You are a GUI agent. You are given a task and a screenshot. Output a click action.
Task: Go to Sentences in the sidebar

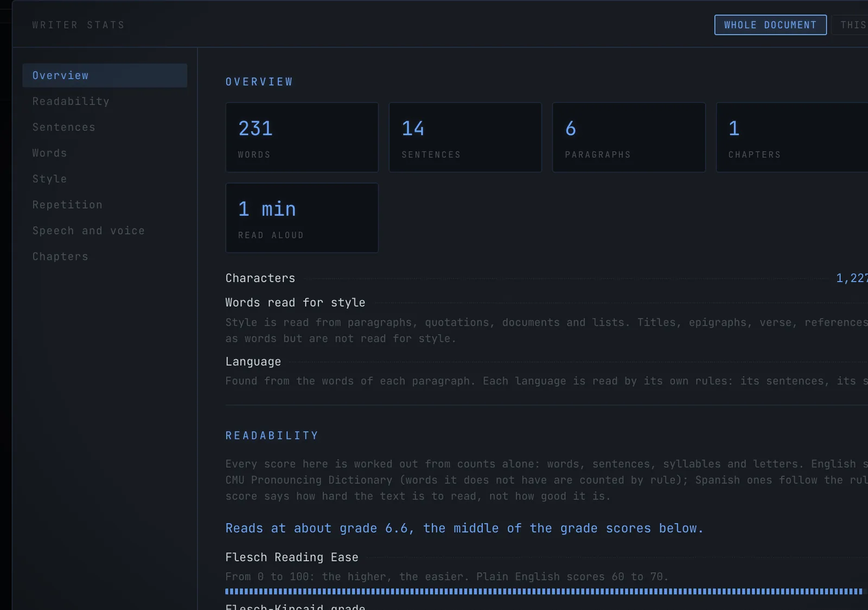click(x=105, y=127)
